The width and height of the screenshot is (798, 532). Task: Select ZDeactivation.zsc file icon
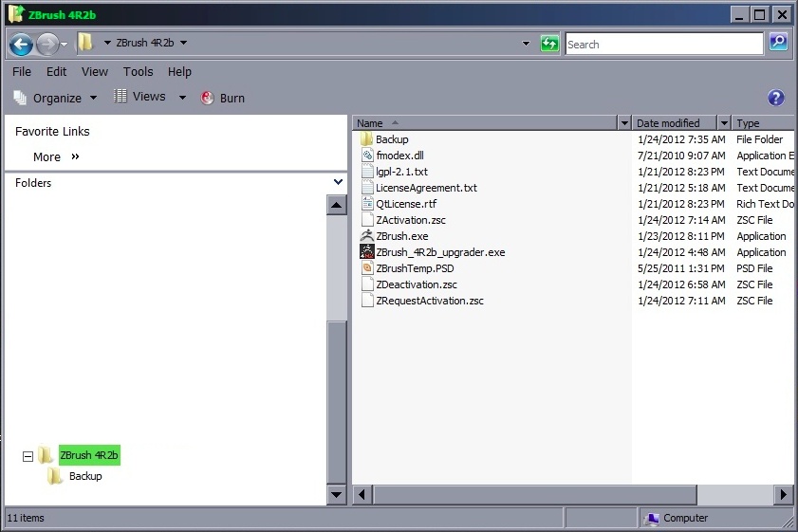[367, 284]
